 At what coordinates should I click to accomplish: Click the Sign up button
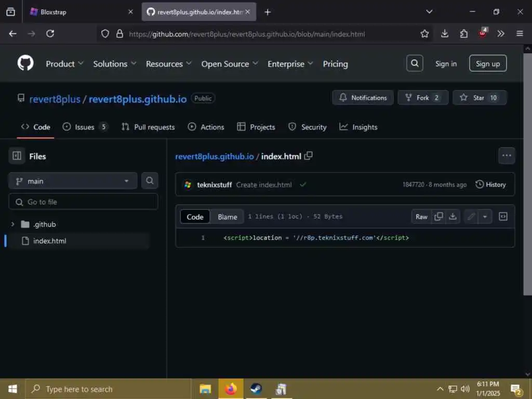[487, 63]
